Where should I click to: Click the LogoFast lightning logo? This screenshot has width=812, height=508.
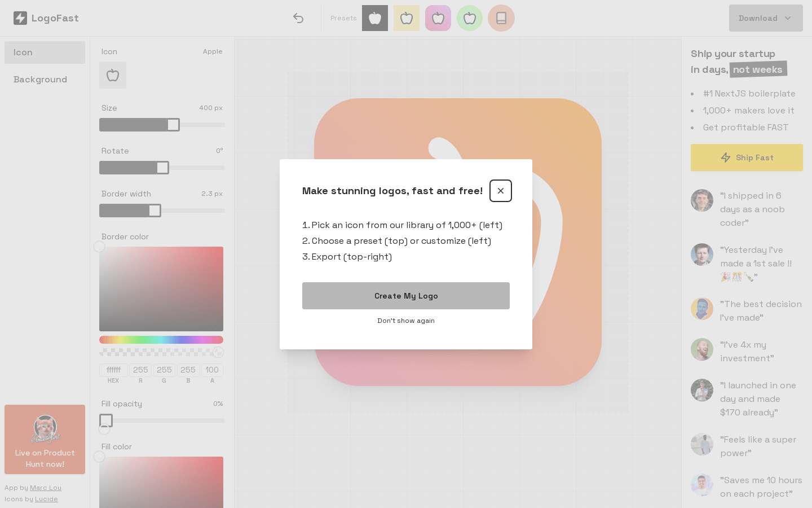tap(20, 18)
